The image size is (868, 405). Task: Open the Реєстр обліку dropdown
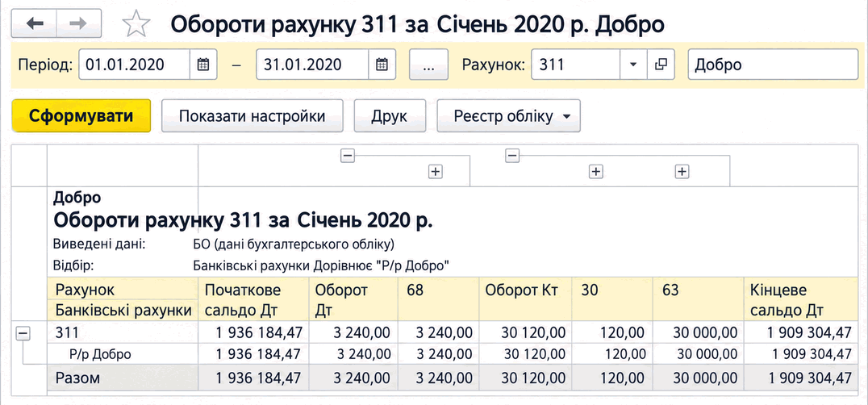click(509, 116)
